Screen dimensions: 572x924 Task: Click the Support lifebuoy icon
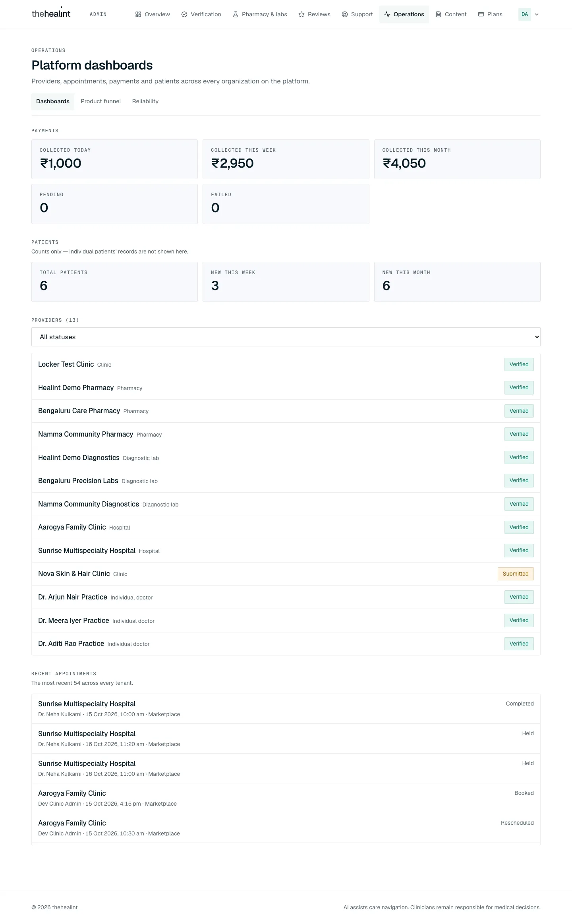tap(345, 14)
